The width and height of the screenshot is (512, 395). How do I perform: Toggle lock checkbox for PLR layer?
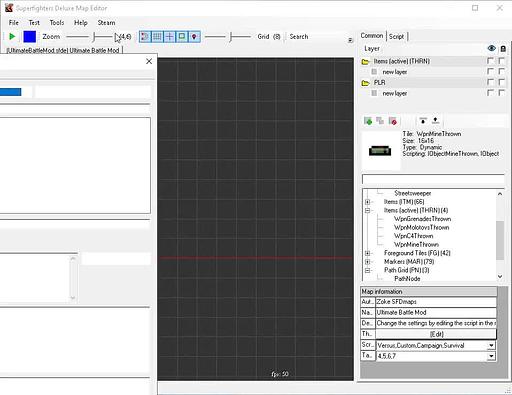(501, 82)
